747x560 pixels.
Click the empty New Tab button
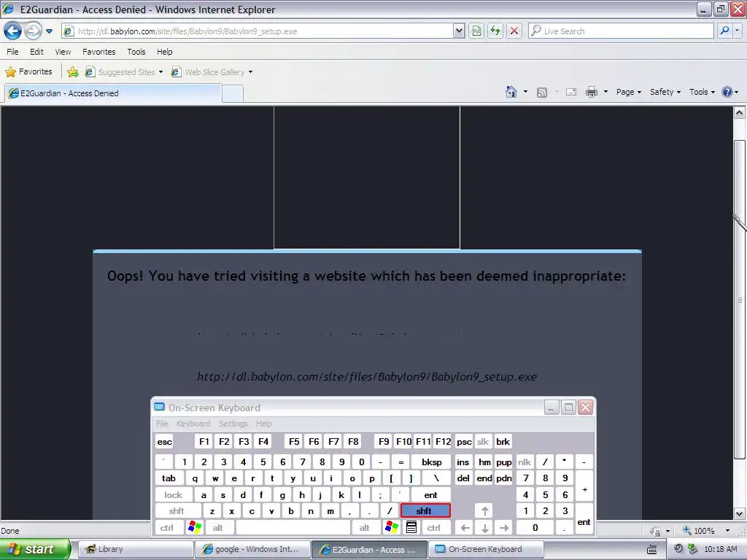click(233, 94)
